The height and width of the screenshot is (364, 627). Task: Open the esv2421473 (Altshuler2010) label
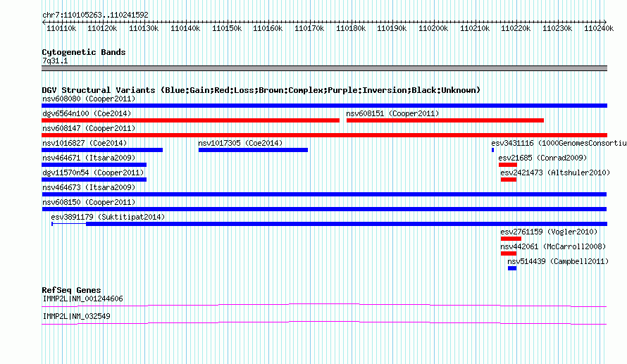point(555,172)
